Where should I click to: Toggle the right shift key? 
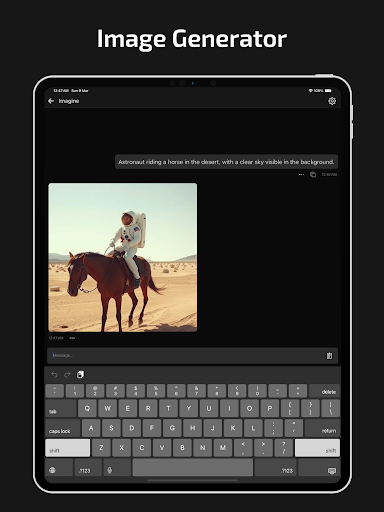tap(317, 448)
